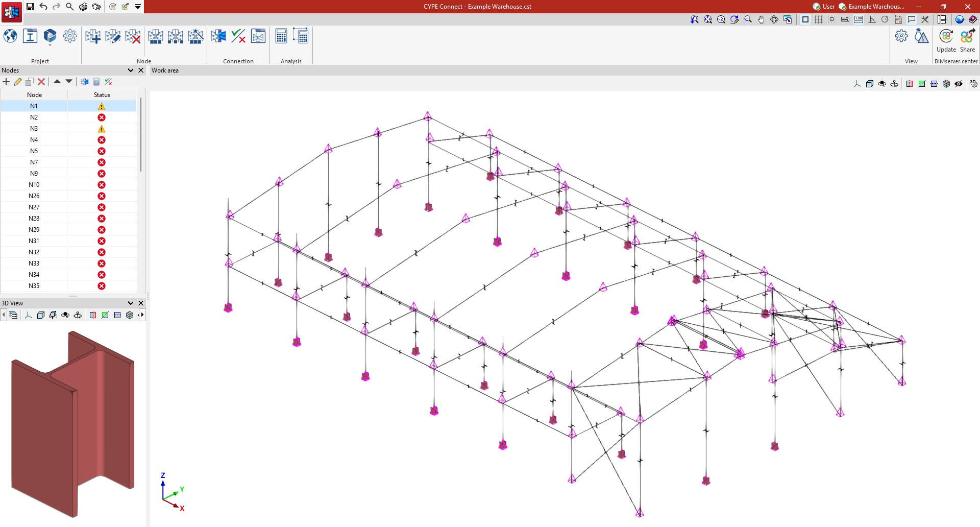Open the Analysis calculator icon

click(281, 37)
